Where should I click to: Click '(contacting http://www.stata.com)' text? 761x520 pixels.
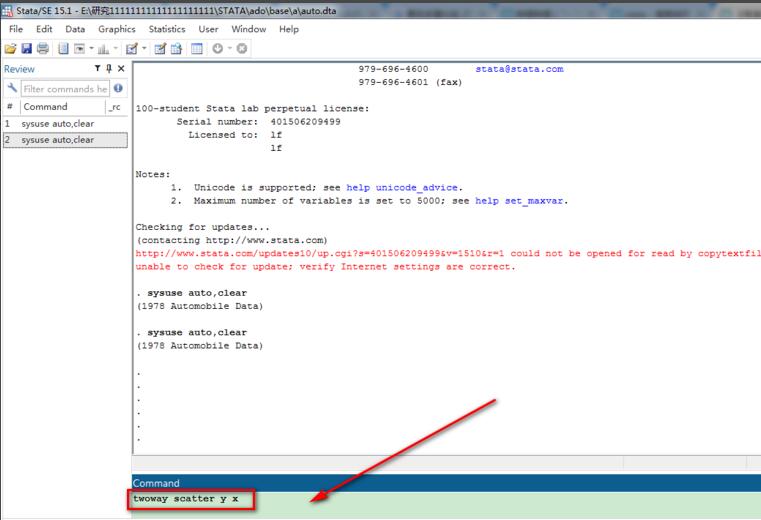[x=232, y=240]
